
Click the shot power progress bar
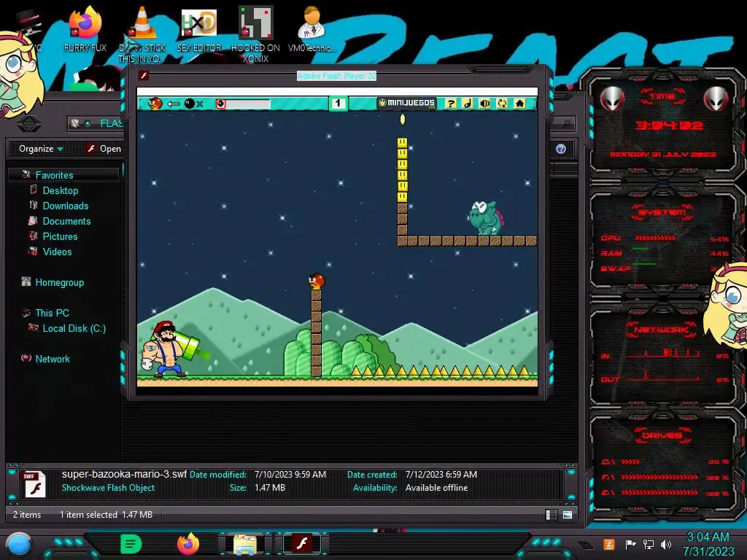(243, 104)
